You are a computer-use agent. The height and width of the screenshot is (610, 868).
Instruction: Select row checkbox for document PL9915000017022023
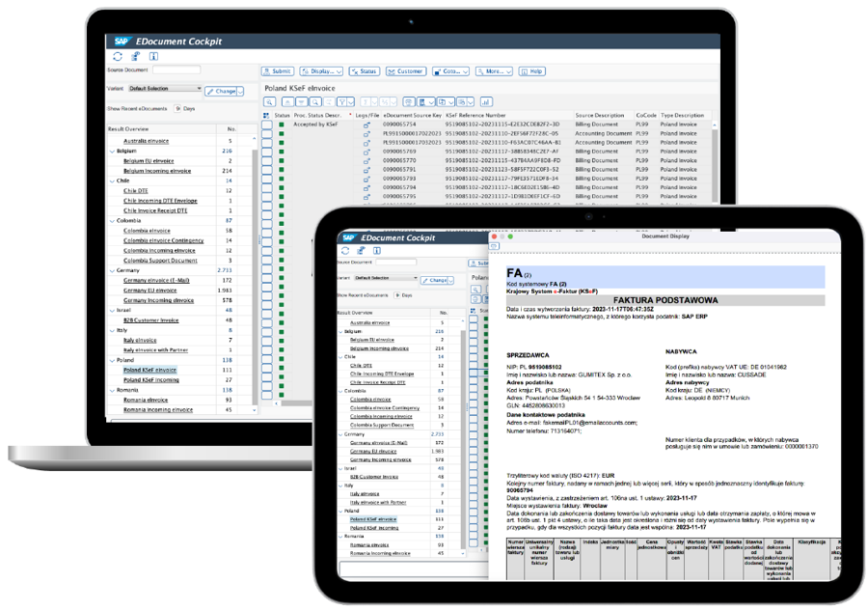(267, 133)
